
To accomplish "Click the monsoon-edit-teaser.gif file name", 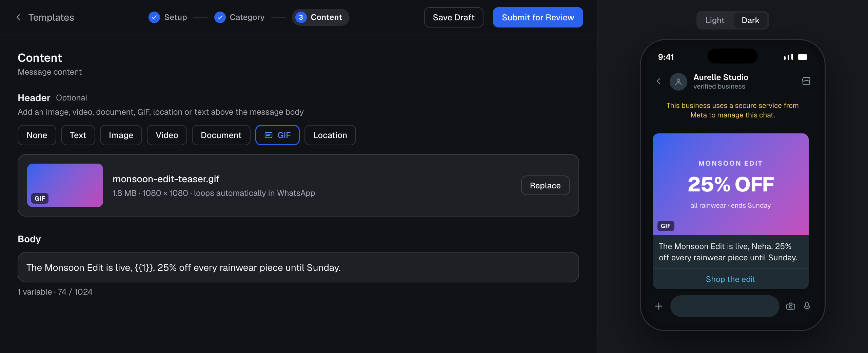I will pos(166,179).
